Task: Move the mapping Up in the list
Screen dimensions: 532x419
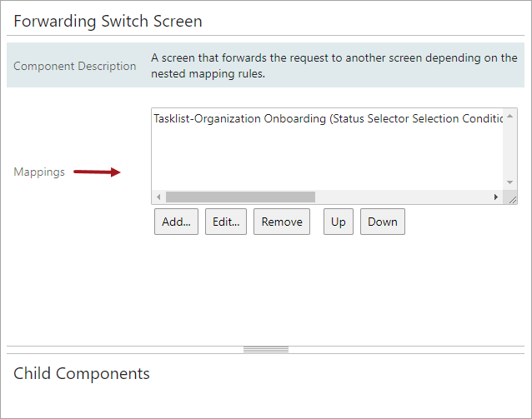Action: [x=339, y=222]
